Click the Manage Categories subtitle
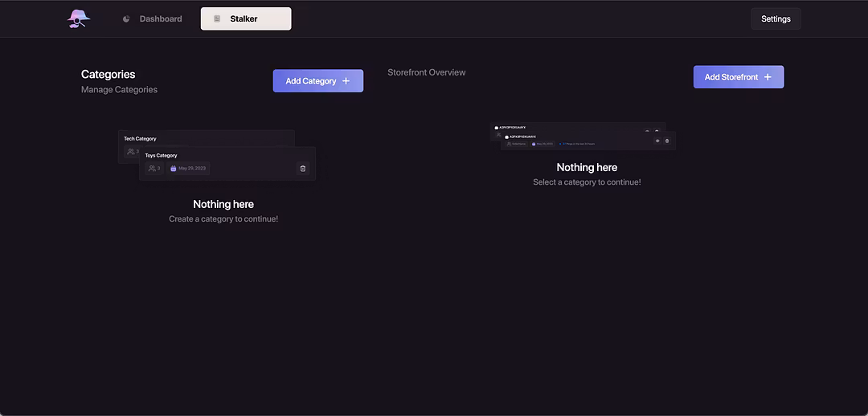 click(119, 90)
